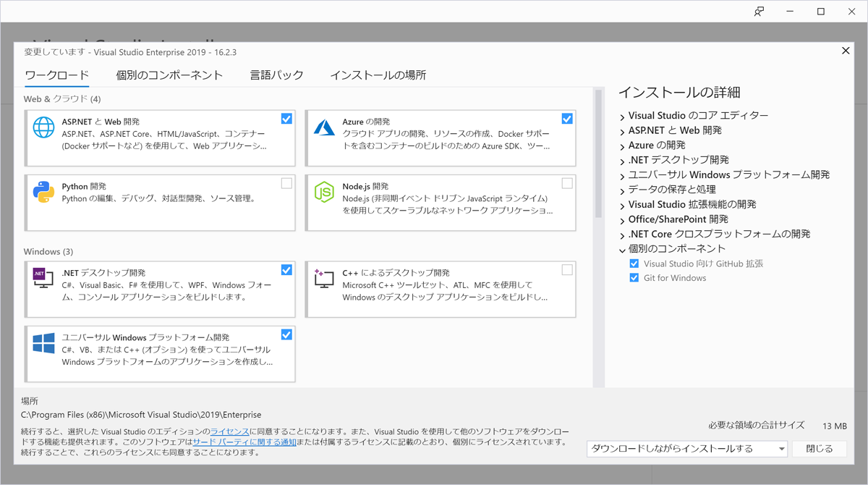Viewport: 868px width, 485px height.
Task: Click the Node.js hexagon workload icon
Action: coord(324,192)
